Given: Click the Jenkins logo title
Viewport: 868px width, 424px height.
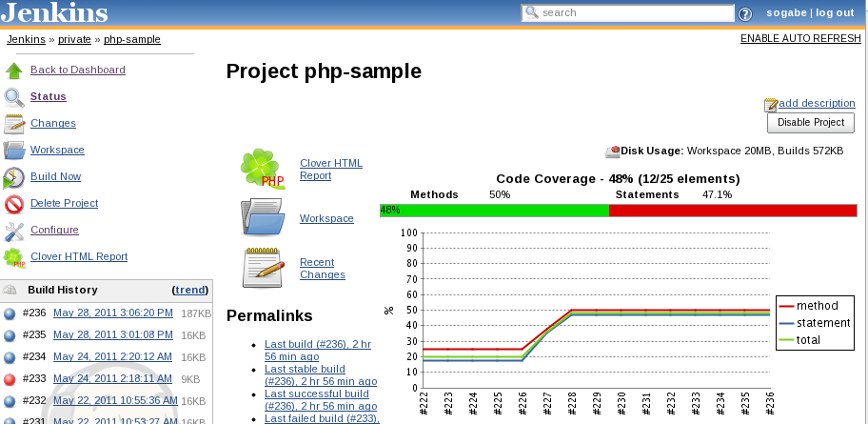Looking at the screenshot, I should point(54,12).
